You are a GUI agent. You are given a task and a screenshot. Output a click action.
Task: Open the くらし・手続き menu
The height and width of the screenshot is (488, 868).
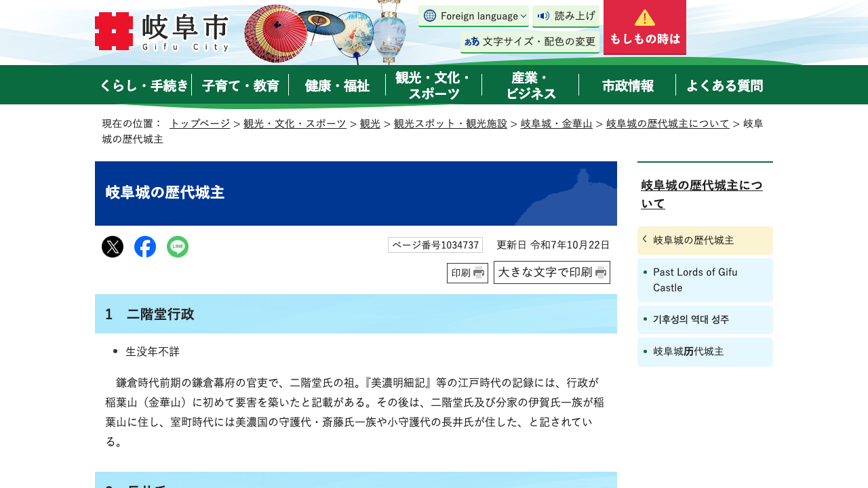(143, 85)
